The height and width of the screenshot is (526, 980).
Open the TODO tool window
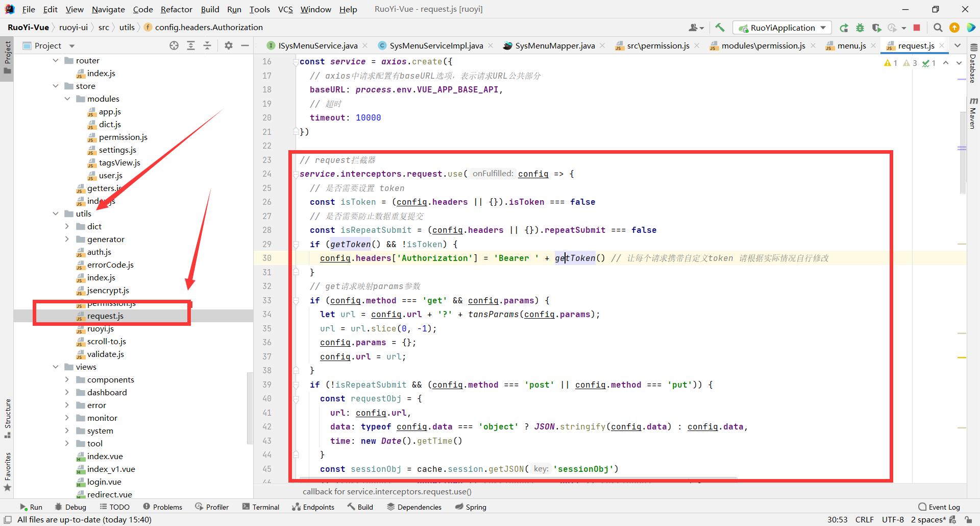pyautogui.click(x=114, y=507)
